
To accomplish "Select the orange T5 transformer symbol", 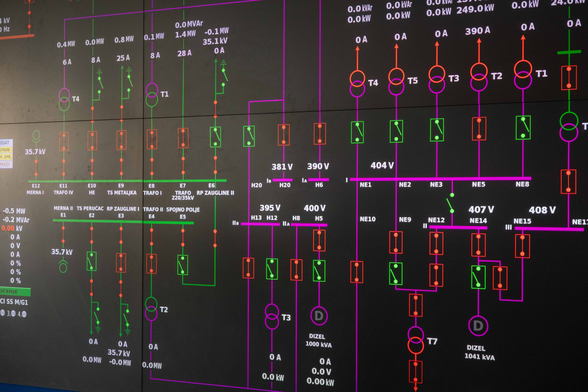I will (396, 81).
